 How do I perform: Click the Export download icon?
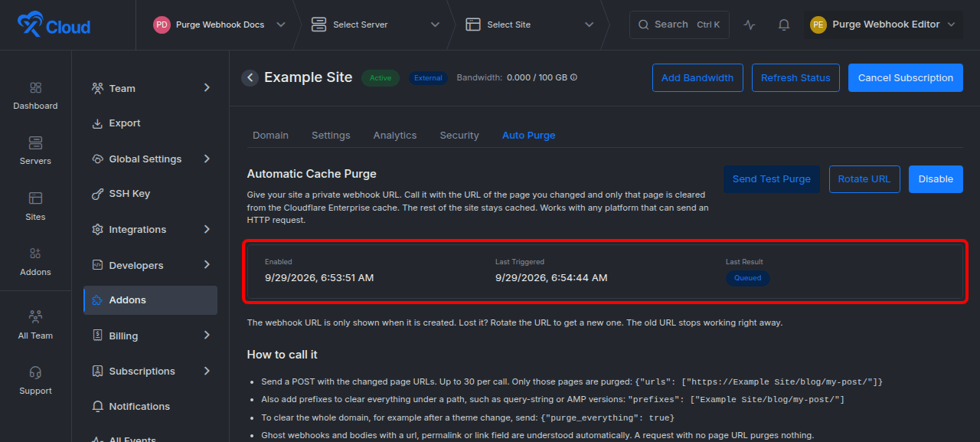(x=97, y=123)
